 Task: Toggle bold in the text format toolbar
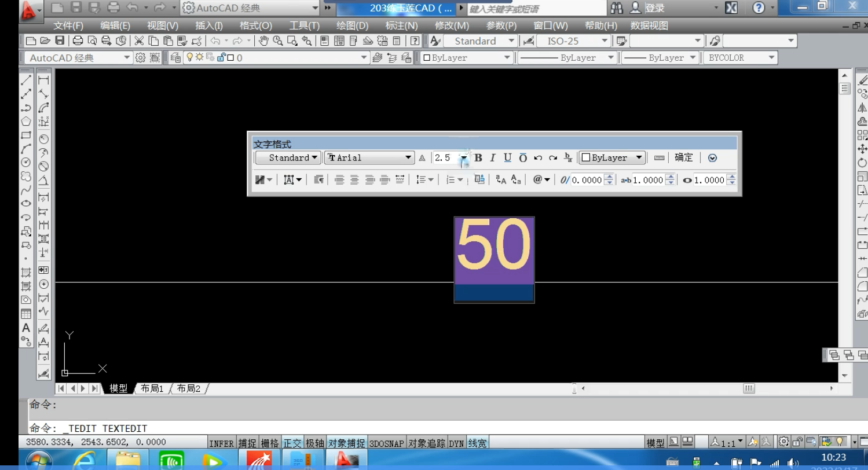pos(478,157)
